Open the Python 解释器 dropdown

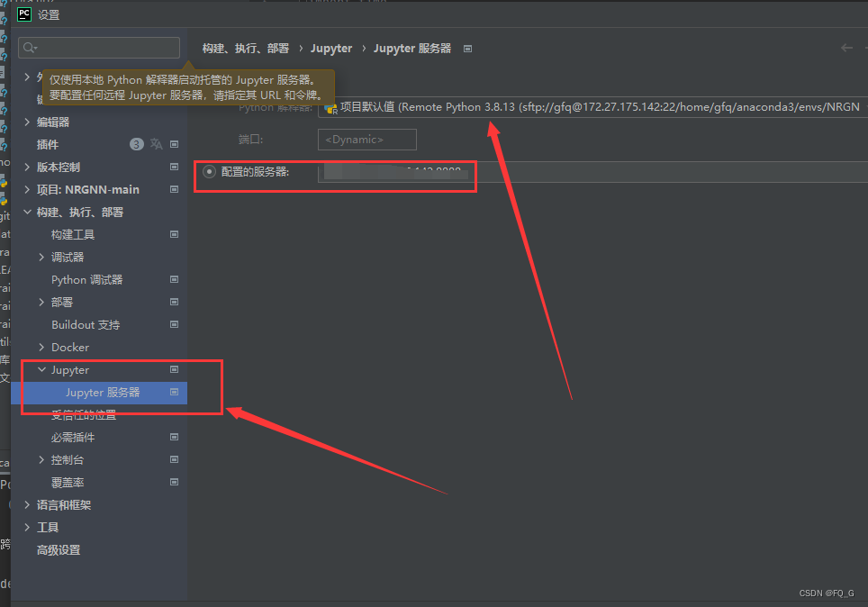tap(592, 107)
